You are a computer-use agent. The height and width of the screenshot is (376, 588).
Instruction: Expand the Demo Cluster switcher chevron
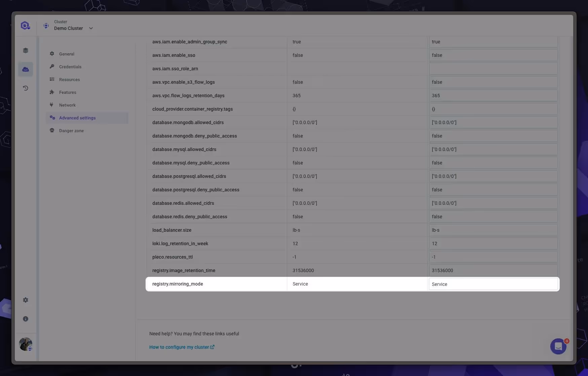(91, 28)
